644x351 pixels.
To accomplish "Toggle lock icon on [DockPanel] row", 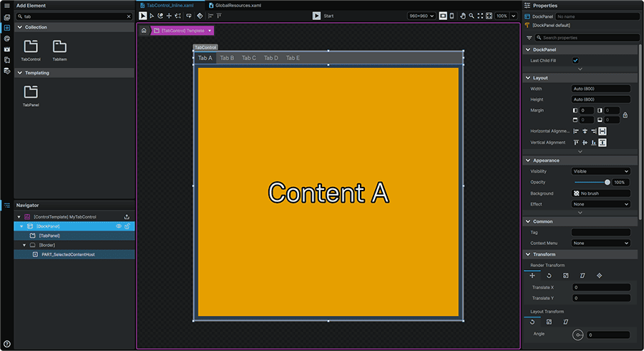I will tap(127, 226).
